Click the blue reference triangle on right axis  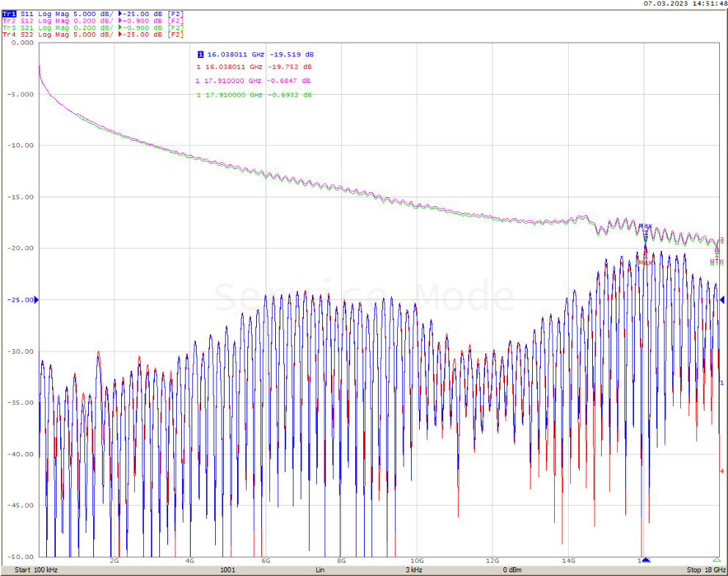(x=722, y=299)
